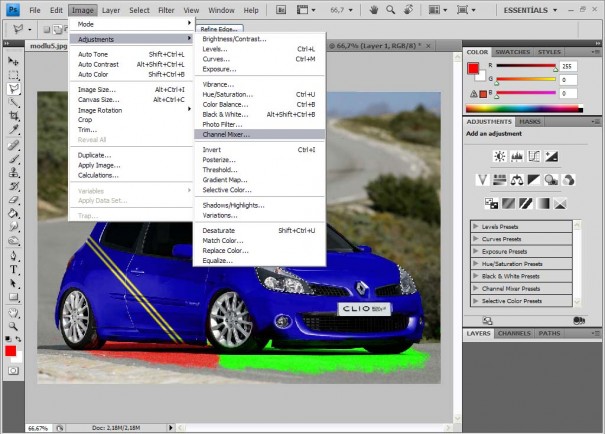The width and height of the screenshot is (605, 434).
Task: Choose Replace Color menu entry
Action: (259, 250)
